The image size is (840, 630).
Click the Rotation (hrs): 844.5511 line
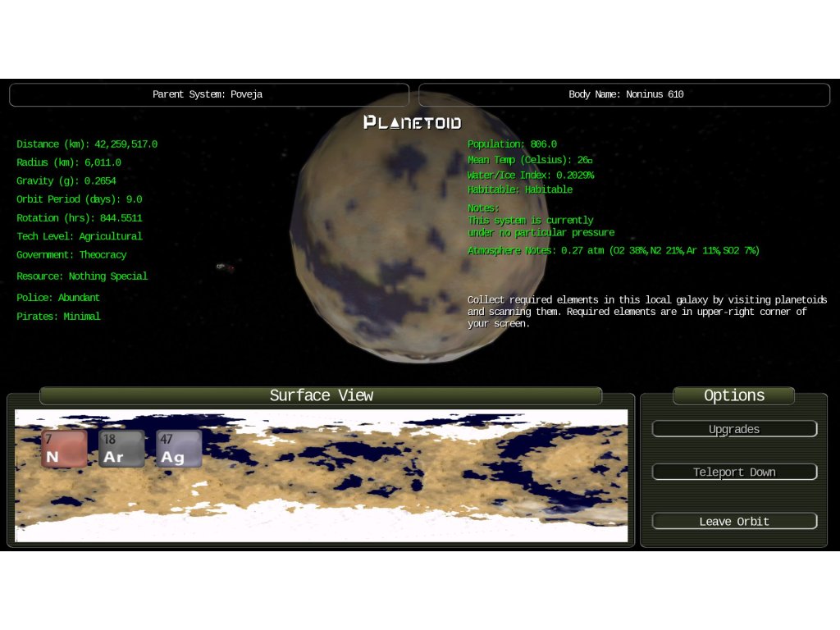tap(80, 218)
